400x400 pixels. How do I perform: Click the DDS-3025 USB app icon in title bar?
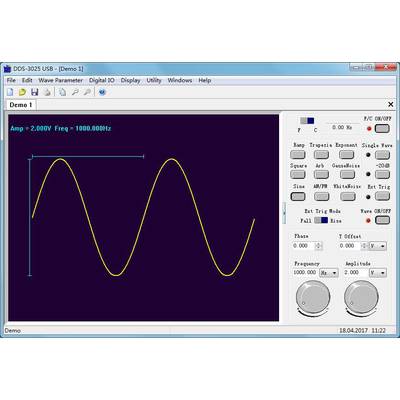[7, 69]
